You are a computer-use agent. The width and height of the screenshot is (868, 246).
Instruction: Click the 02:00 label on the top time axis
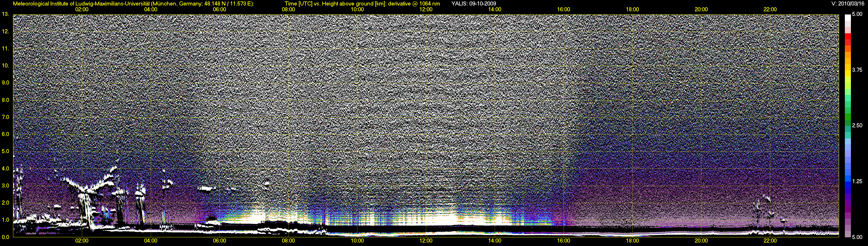pos(82,10)
